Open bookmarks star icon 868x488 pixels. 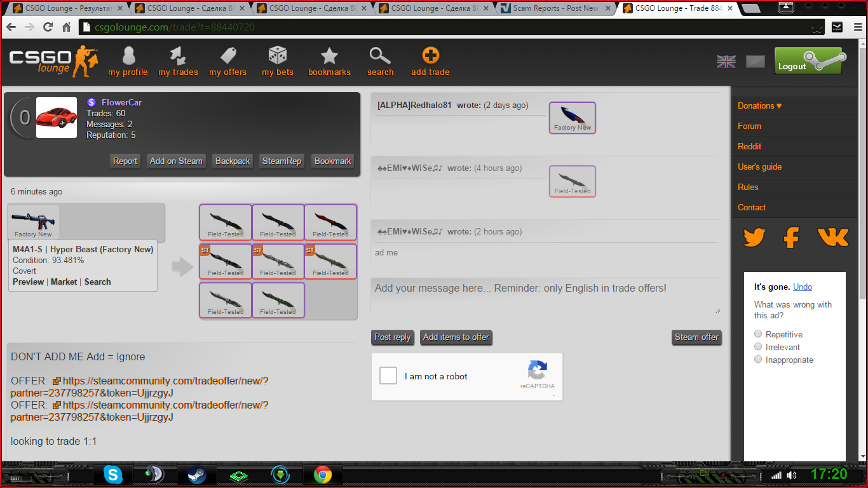(x=329, y=57)
